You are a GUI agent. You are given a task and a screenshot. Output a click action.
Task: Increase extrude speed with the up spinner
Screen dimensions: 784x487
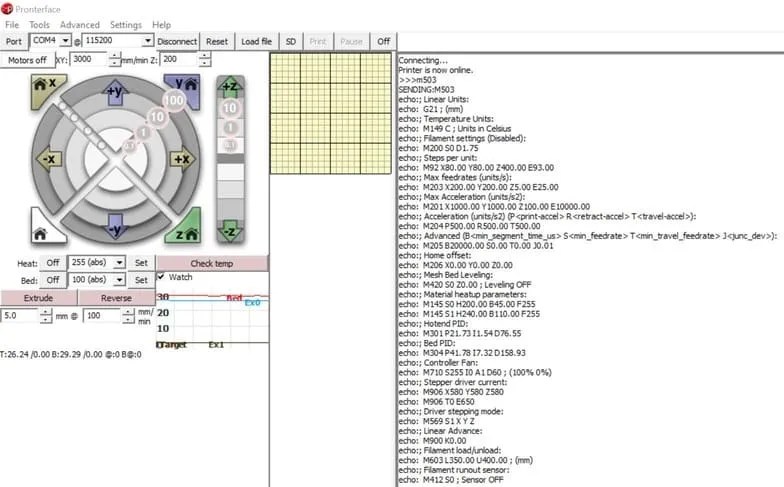[x=128, y=312]
